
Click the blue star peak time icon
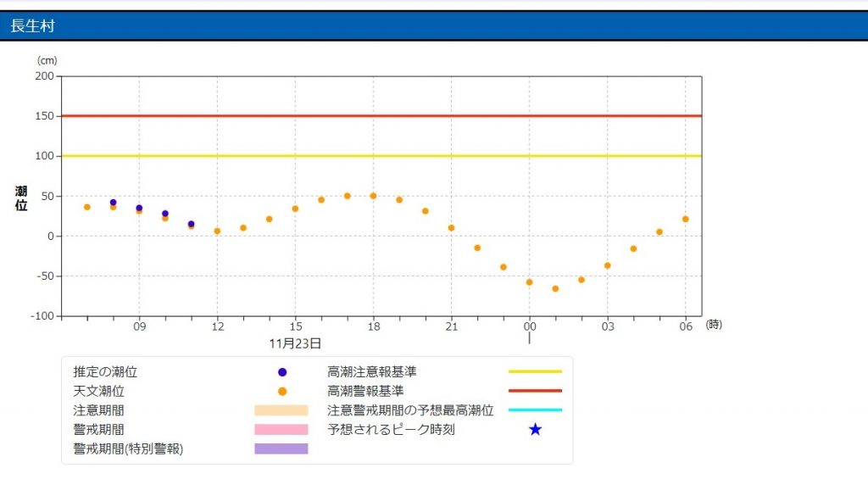pyautogui.click(x=536, y=429)
